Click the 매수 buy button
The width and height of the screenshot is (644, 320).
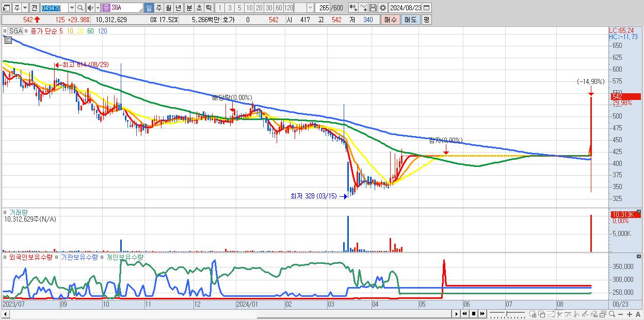coord(391,20)
